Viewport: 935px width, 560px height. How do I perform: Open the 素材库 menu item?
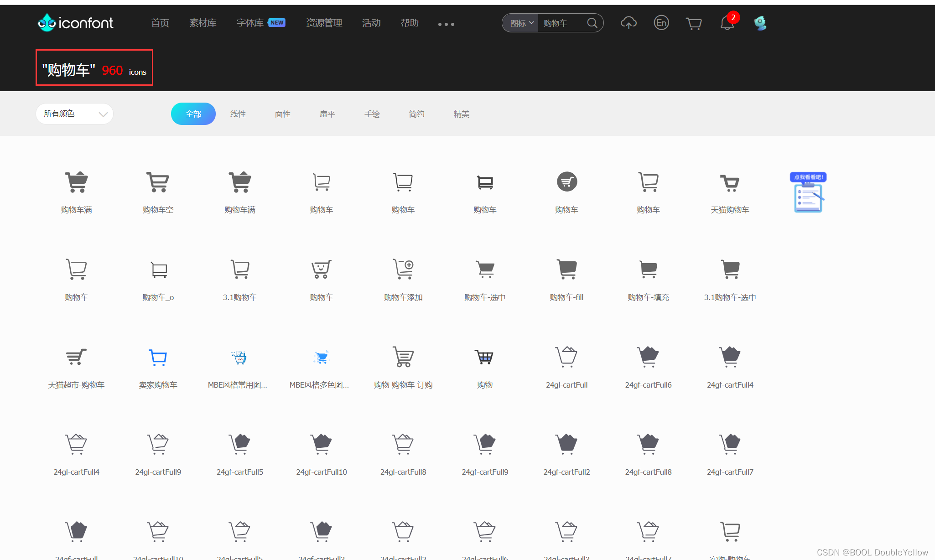[x=203, y=23]
